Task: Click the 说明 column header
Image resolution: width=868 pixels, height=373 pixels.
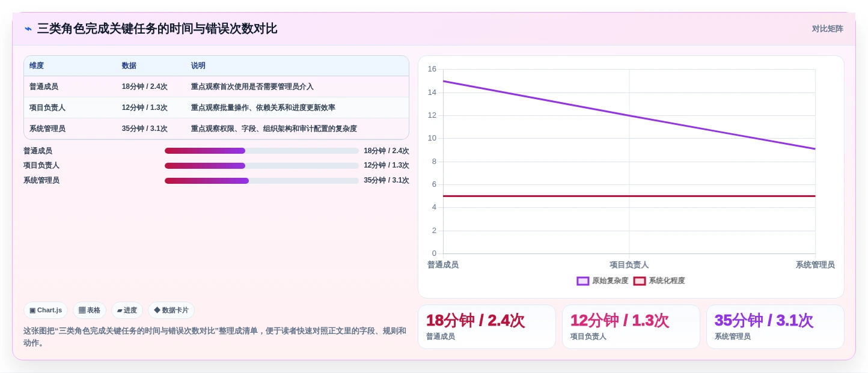Action: click(x=198, y=65)
